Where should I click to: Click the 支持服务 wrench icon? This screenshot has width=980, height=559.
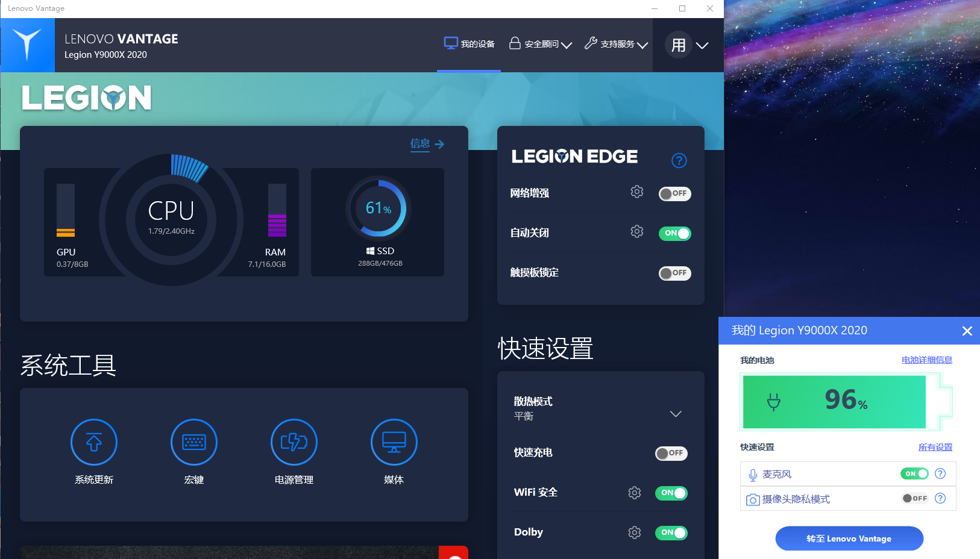click(x=591, y=43)
